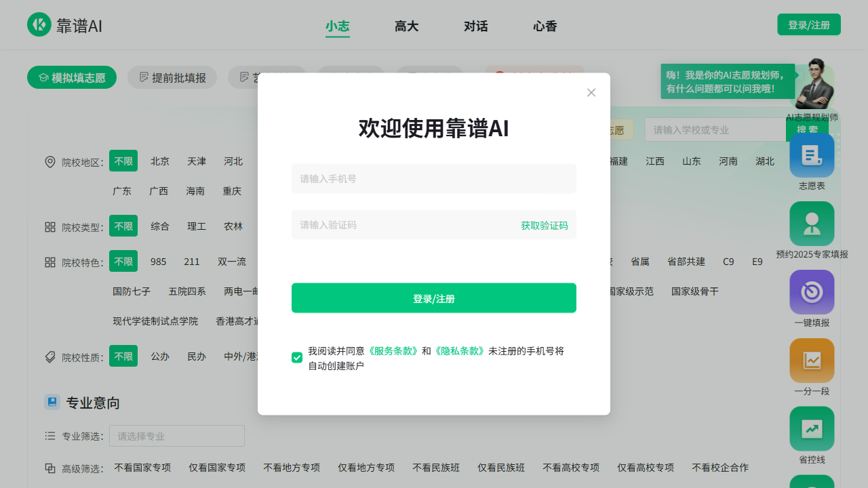Click the 预约2025专家填报 icon
Screen dimensions: 868x488
click(812, 224)
